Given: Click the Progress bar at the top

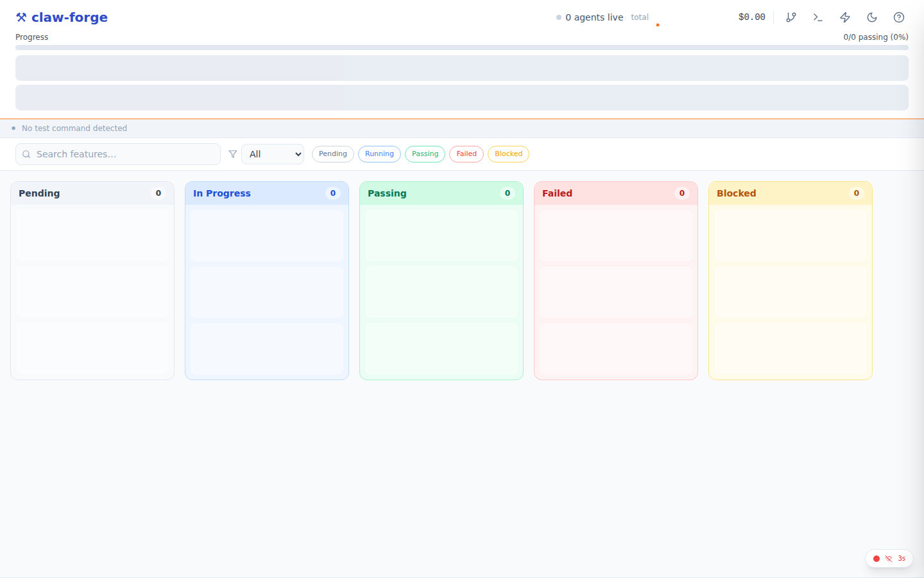Looking at the screenshot, I should pos(462,47).
